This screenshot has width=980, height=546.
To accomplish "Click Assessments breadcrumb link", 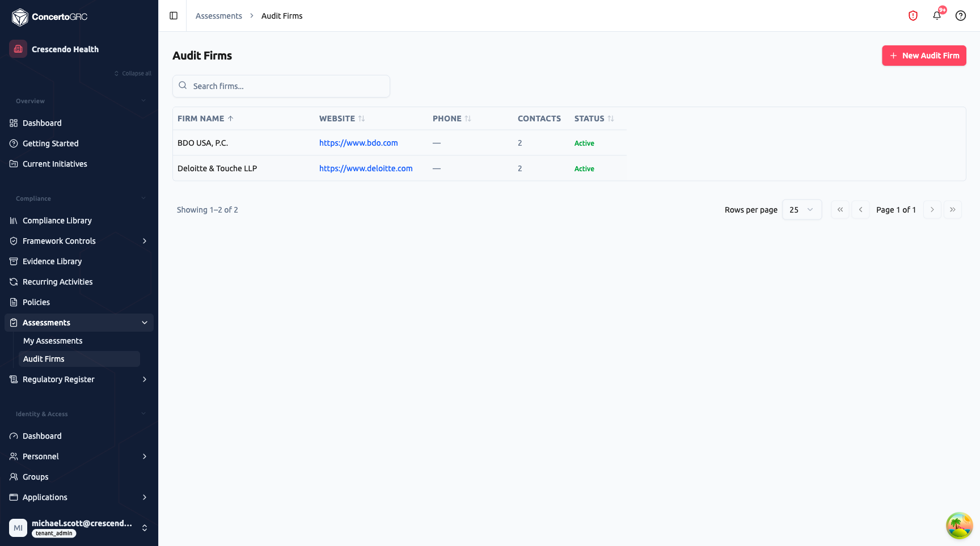I will point(219,16).
